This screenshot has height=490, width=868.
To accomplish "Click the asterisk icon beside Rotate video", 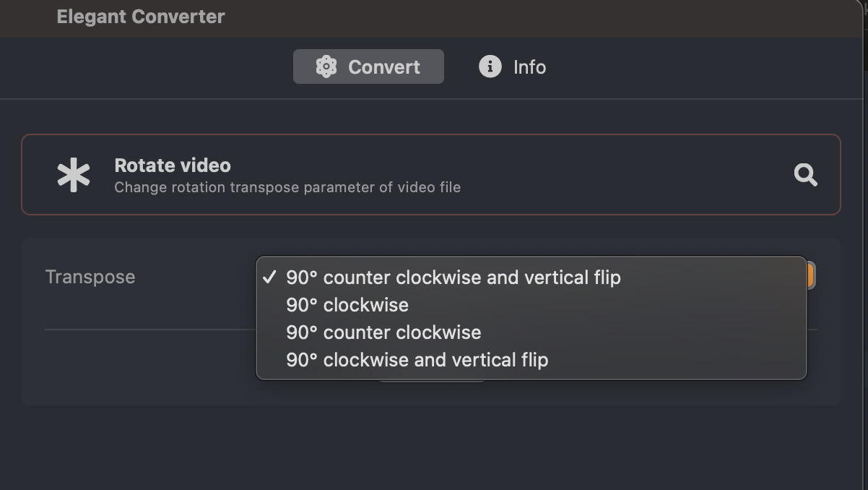I will (x=74, y=175).
